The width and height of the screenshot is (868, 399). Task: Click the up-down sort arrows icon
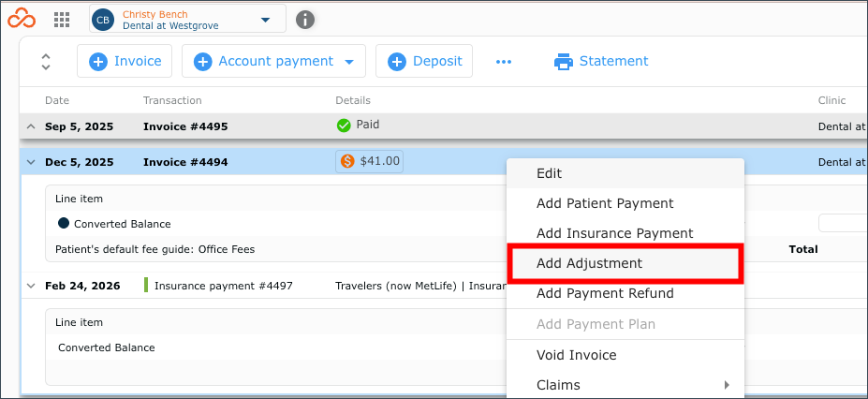(x=46, y=62)
